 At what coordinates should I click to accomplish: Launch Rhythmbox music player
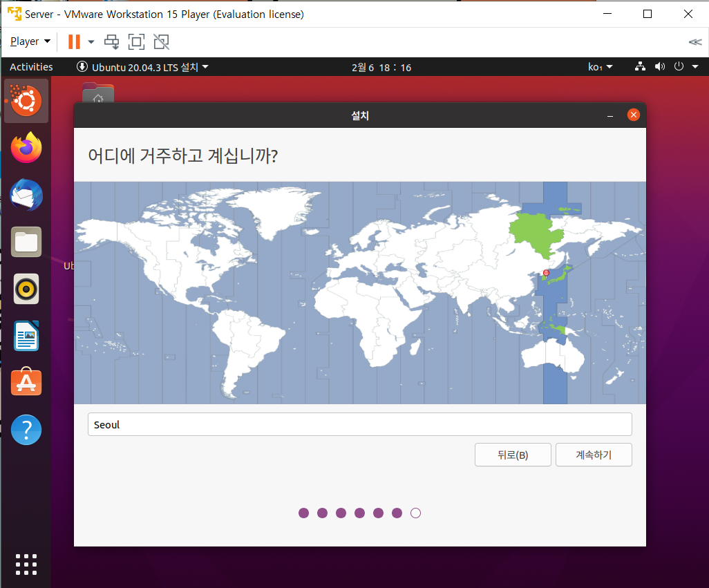[x=26, y=289]
